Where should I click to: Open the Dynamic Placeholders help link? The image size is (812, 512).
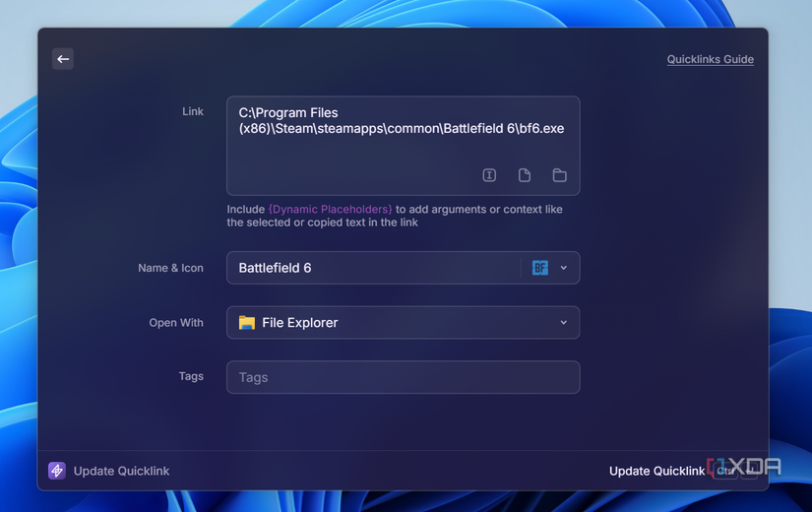[331, 210]
